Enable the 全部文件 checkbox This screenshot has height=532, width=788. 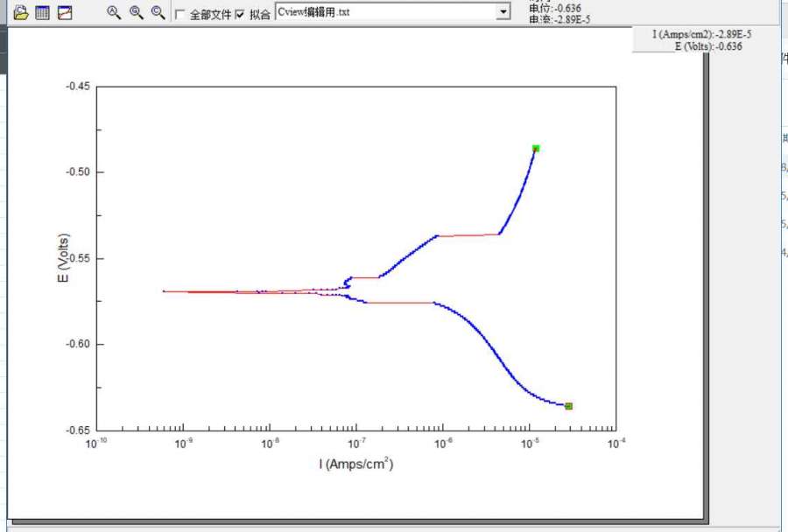click(x=179, y=15)
